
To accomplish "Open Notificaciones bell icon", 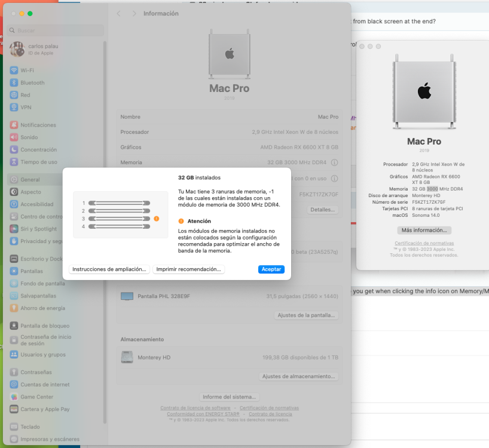I will coord(14,125).
